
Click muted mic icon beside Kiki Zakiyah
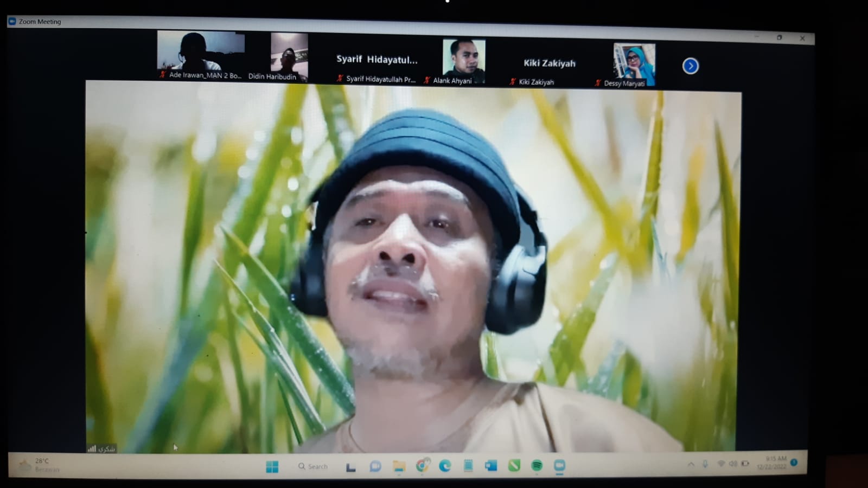513,82
